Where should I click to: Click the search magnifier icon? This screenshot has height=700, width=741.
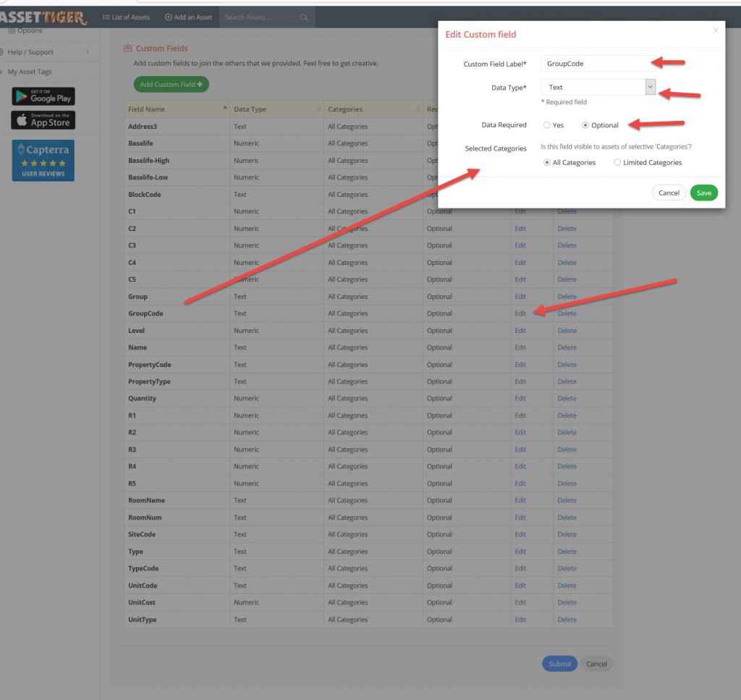coord(304,17)
